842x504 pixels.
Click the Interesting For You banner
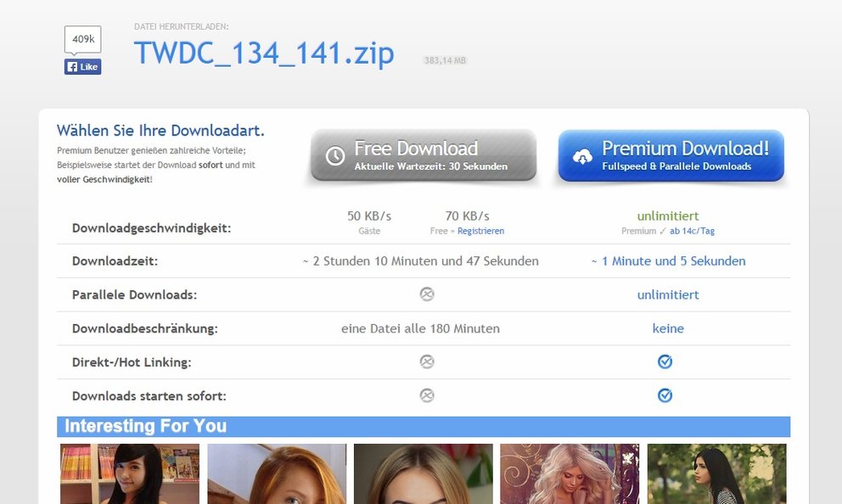point(424,426)
